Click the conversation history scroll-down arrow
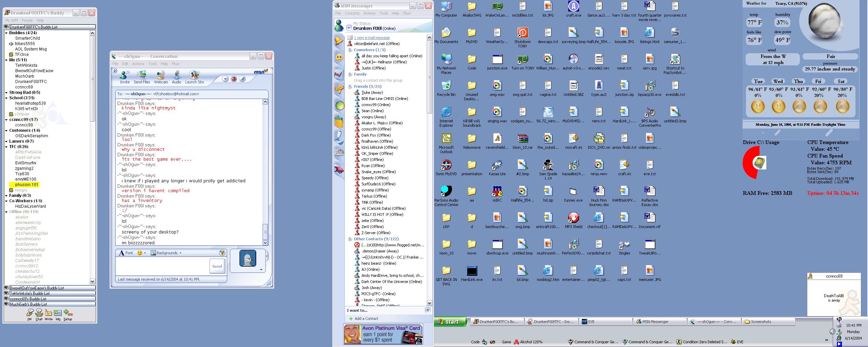868x347 pixels. point(265,243)
